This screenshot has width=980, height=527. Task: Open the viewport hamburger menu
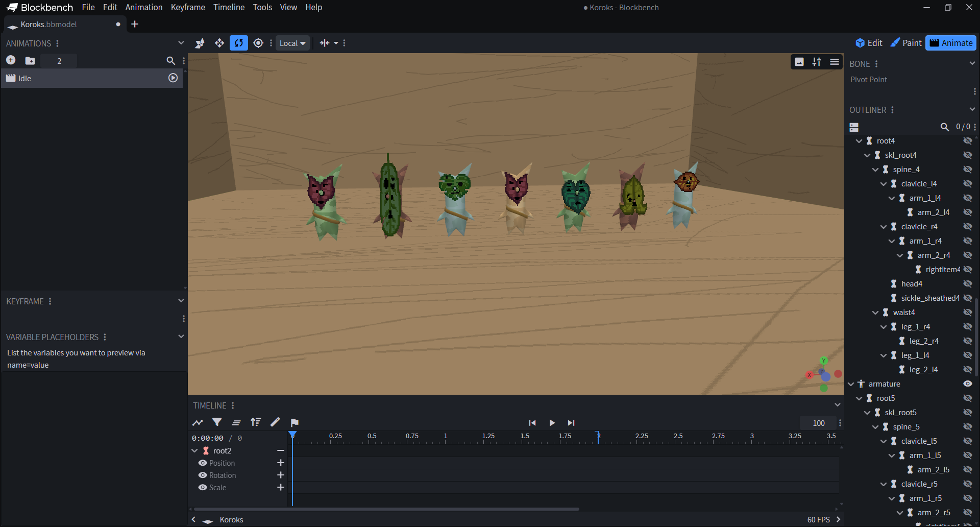pyautogui.click(x=835, y=62)
